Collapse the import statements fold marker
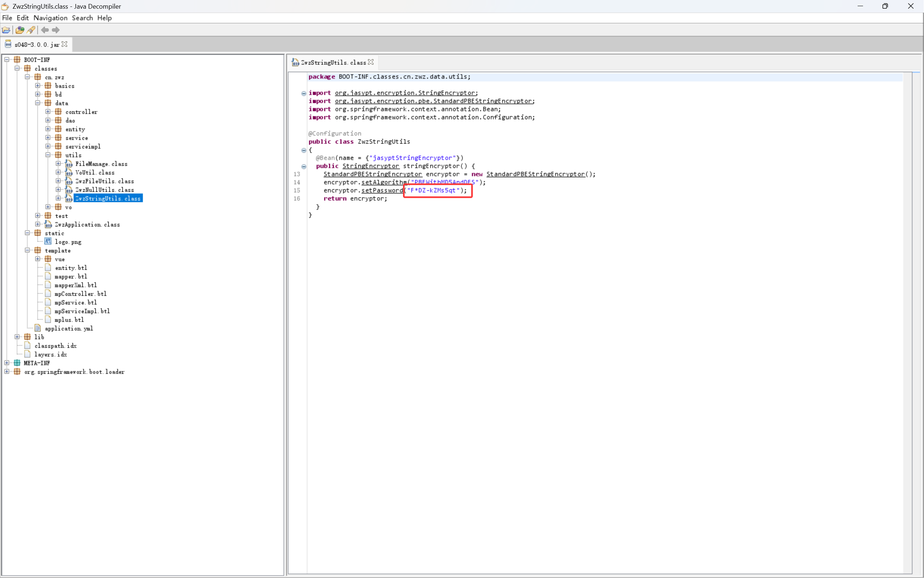The width and height of the screenshot is (924, 578). point(304,93)
